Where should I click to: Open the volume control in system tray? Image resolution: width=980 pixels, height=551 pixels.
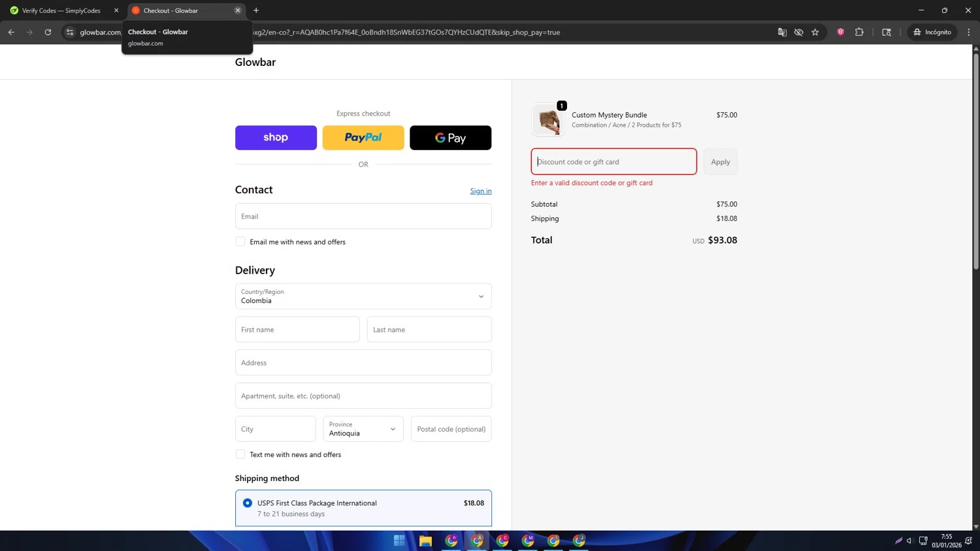[909, 541]
